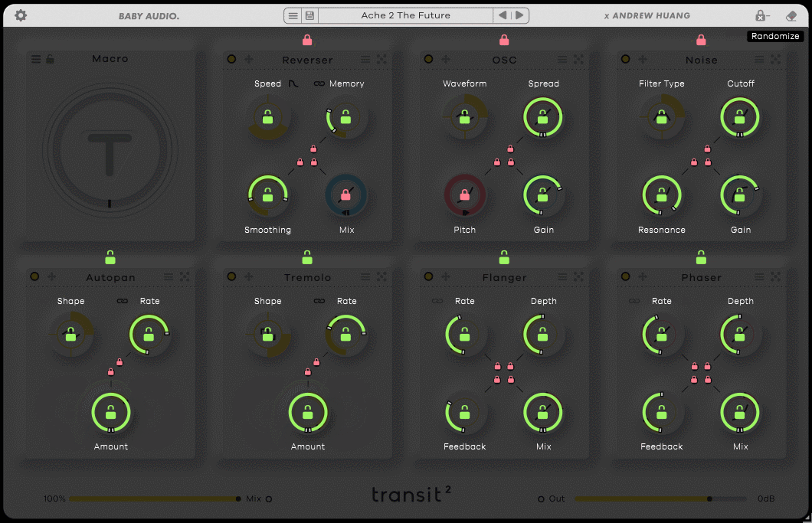Open the Reverser module menu
Viewport: 812px width, 523px height.
point(365,60)
